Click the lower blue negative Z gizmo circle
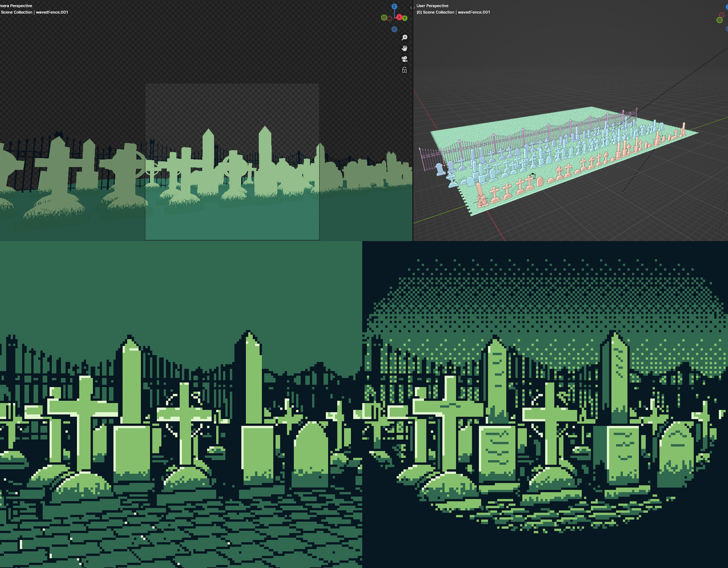The image size is (728, 568). pos(394,29)
